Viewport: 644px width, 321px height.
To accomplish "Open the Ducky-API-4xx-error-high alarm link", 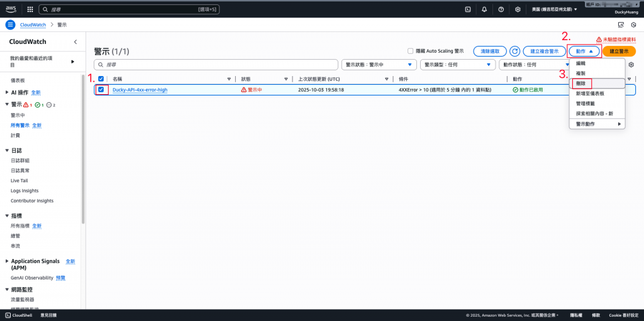I will click(140, 90).
